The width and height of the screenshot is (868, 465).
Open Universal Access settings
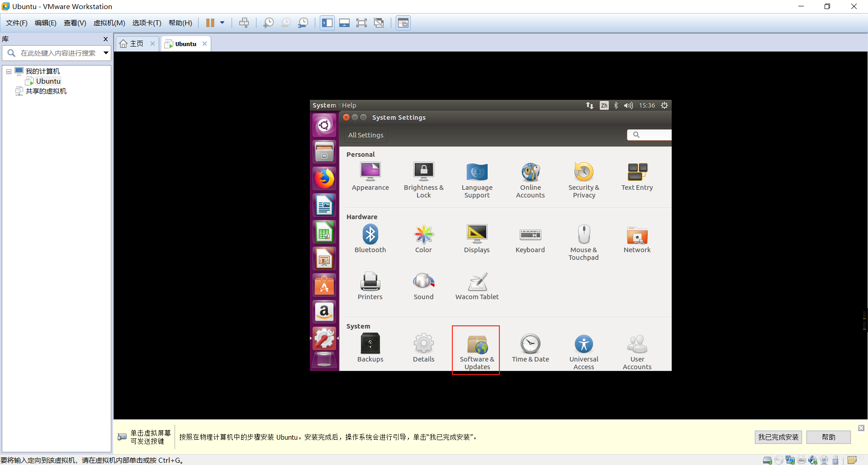(x=583, y=352)
